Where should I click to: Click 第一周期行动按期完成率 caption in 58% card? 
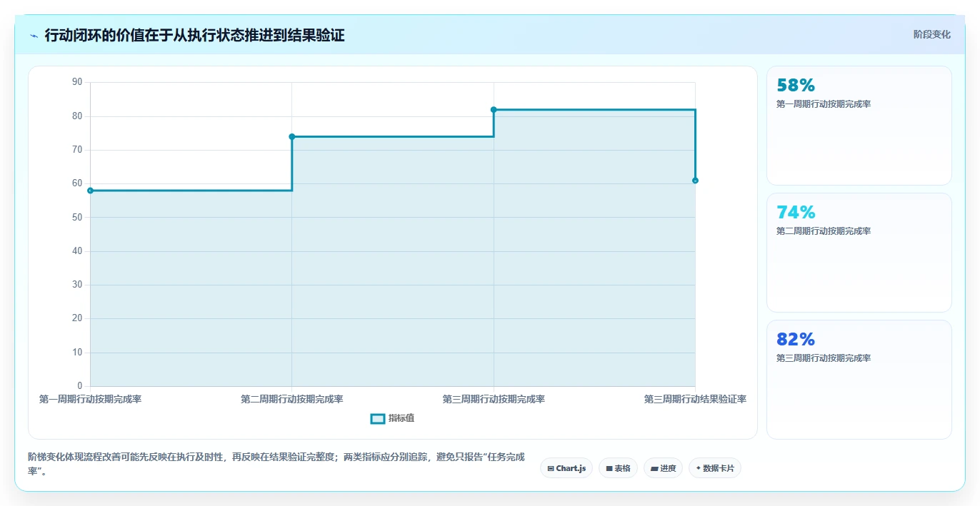pos(824,104)
